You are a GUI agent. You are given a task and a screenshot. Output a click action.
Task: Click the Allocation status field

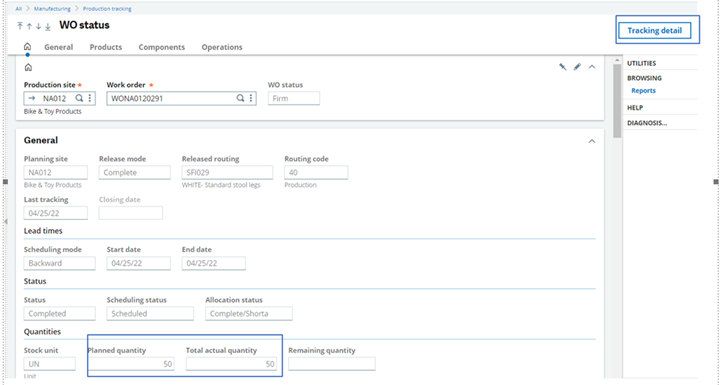coord(249,313)
